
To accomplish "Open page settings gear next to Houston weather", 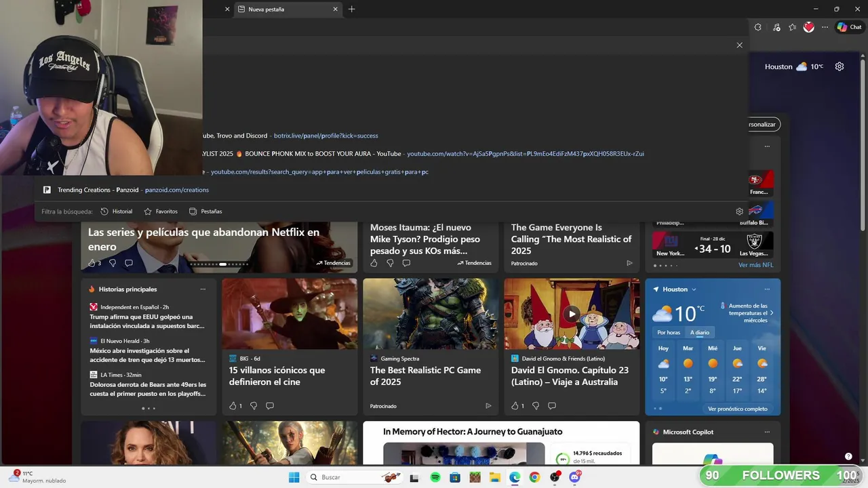I will tap(840, 66).
